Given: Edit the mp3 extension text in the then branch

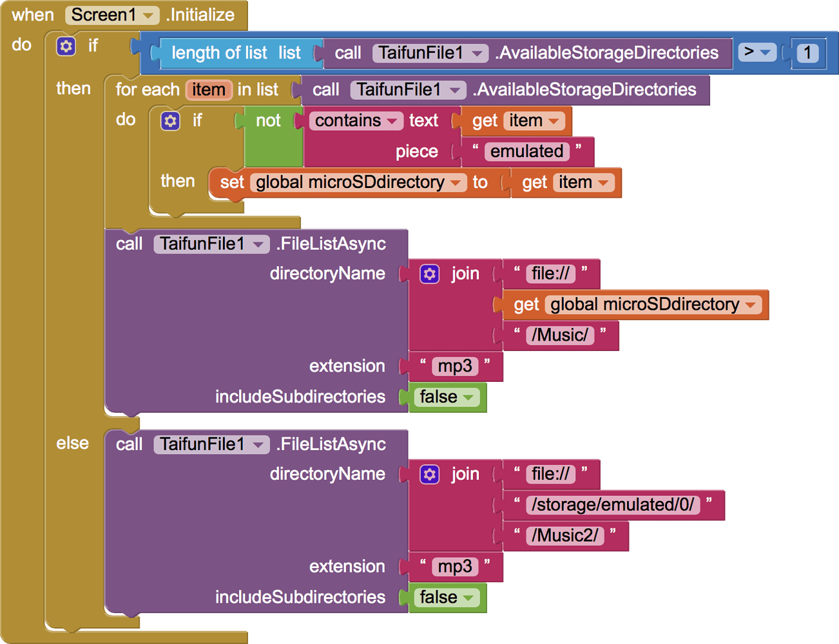Looking at the screenshot, I should coord(455,366).
